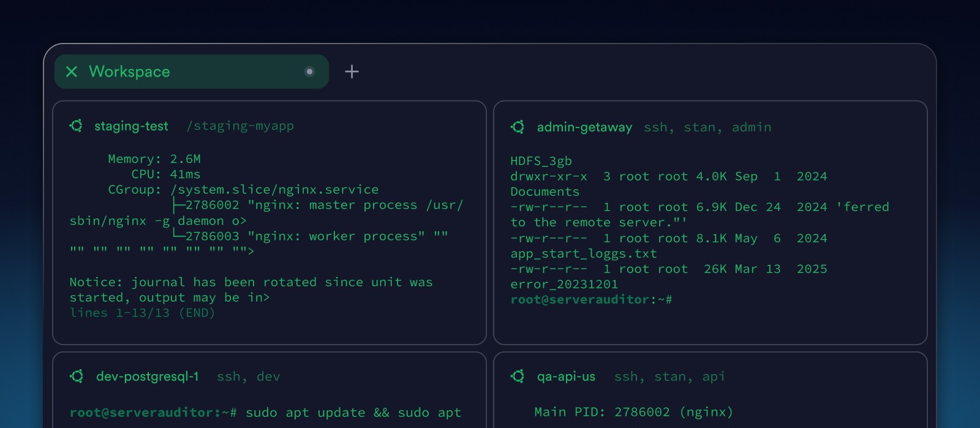
Task: Focus the dev-postgresql-1 terminal title
Action: [147, 376]
